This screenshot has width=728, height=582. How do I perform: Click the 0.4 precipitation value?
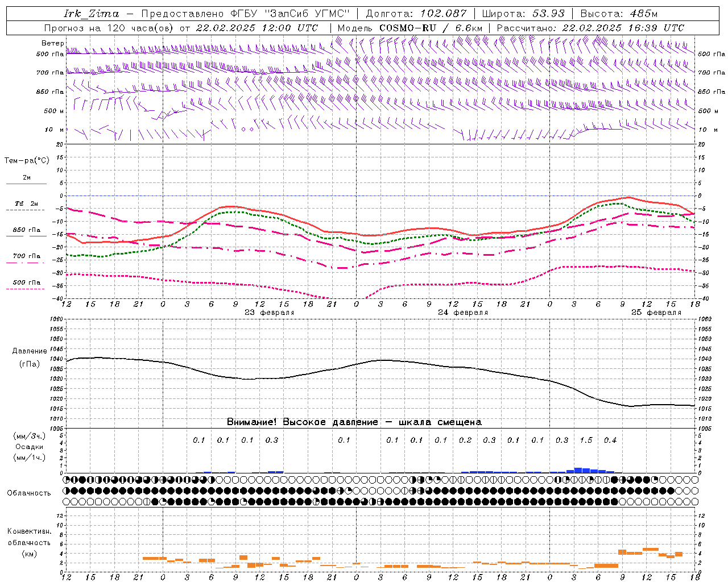pos(610,440)
